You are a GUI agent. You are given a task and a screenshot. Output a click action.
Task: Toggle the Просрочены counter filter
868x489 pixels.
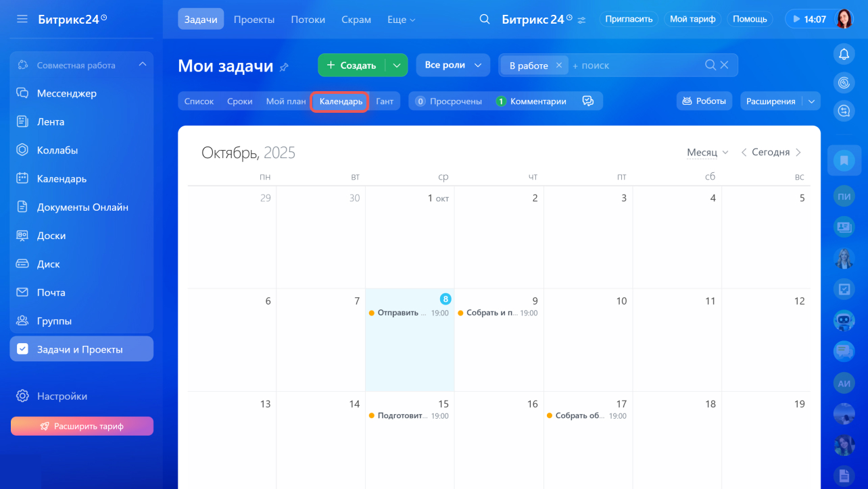(449, 101)
